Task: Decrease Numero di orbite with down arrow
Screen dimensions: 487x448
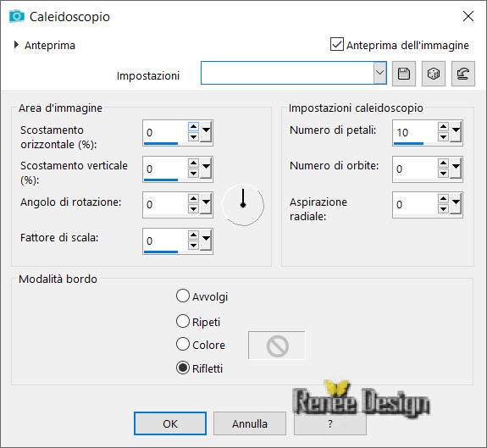Action: click(x=443, y=174)
